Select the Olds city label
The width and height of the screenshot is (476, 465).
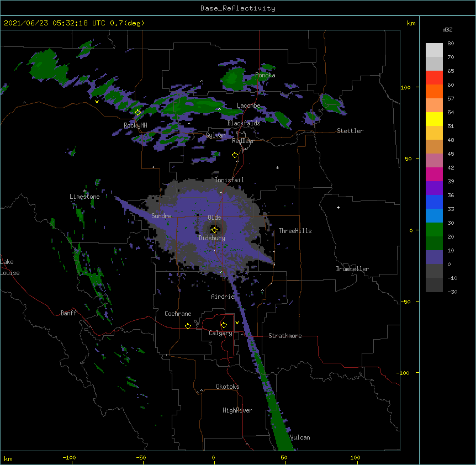[214, 218]
